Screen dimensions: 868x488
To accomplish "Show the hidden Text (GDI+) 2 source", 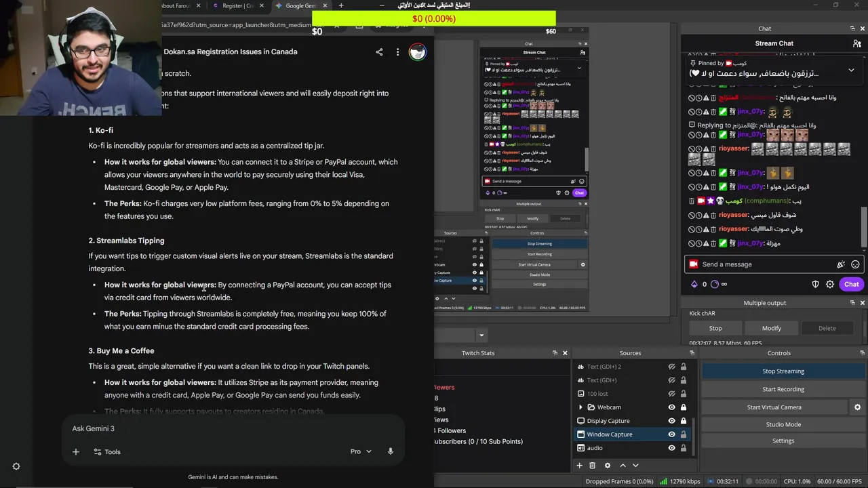I will pyautogui.click(x=671, y=367).
